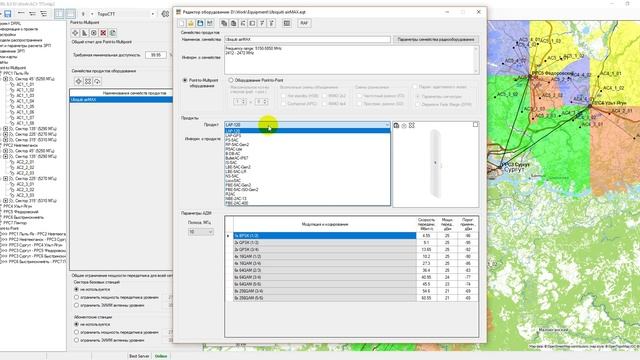The width and height of the screenshot is (640, 360).
Task: Click the red cross delete icon in Point-to-Multipoint panel
Action: 103,33
